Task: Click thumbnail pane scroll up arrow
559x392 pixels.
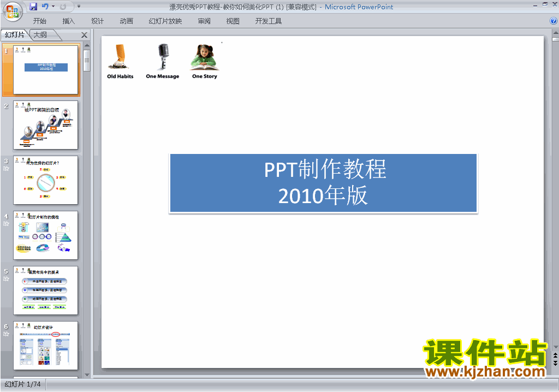Action: [87, 46]
